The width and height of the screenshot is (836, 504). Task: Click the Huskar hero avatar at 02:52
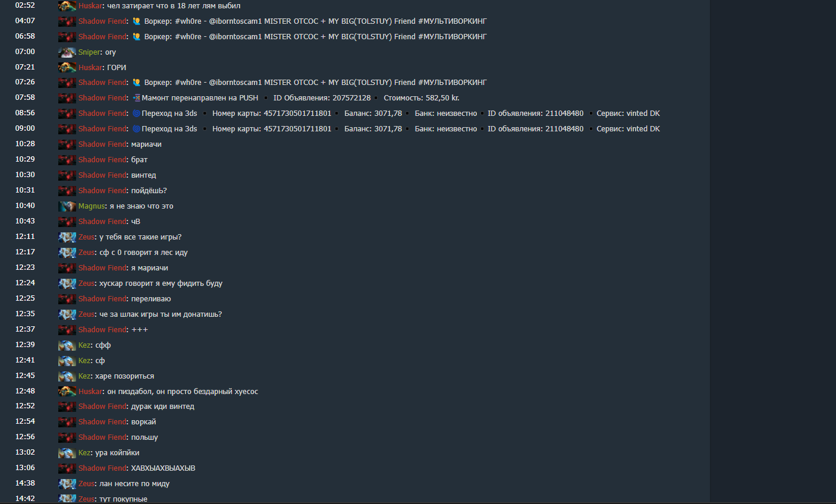(x=67, y=5)
